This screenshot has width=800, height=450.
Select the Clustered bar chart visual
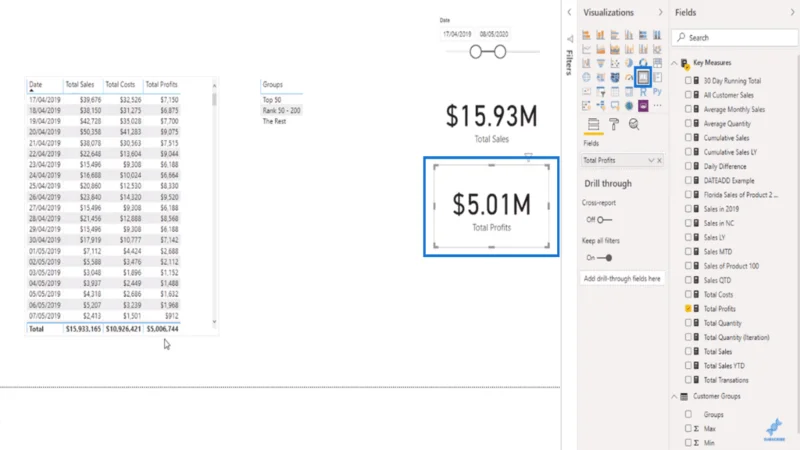pyautogui.click(x=615, y=35)
